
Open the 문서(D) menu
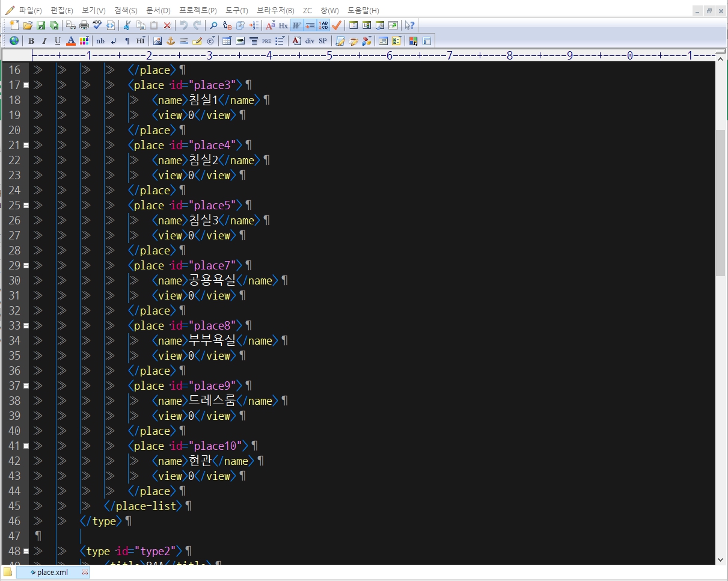pyautogui.click(x=159, y=11)
